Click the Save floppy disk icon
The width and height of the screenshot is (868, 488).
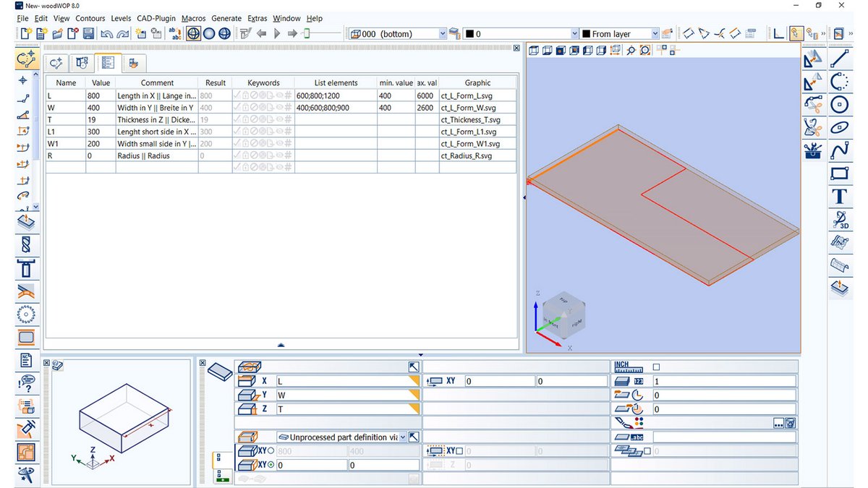point(88,34)
